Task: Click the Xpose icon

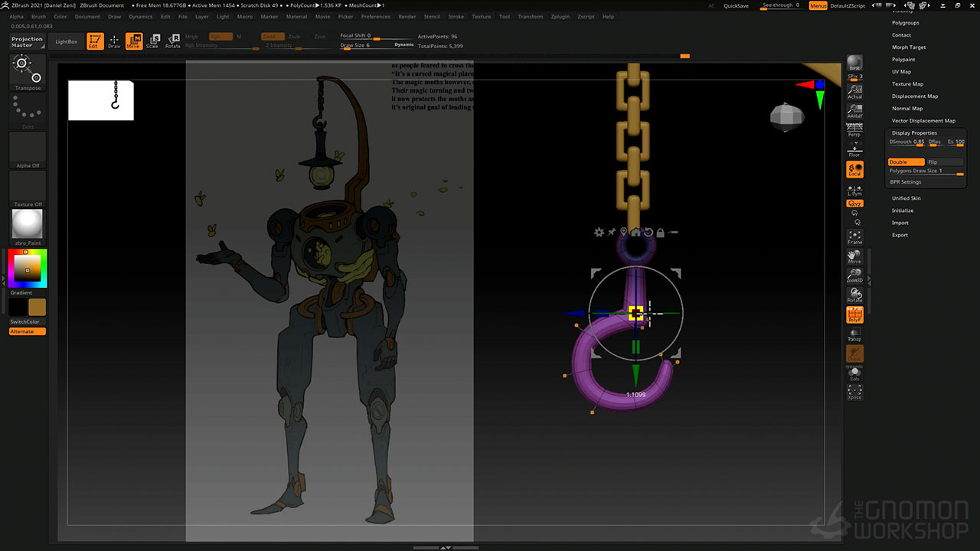Action: [x=854, y=392]
